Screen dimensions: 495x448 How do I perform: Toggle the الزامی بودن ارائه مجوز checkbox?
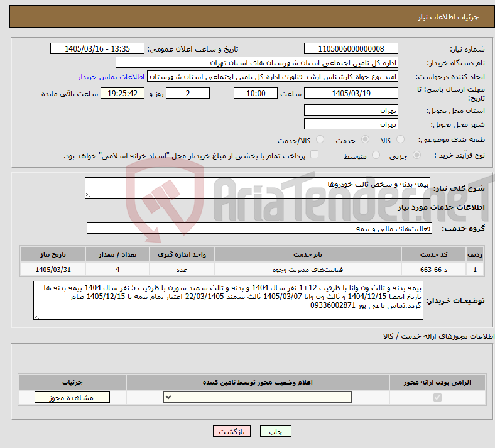[437, 397]
